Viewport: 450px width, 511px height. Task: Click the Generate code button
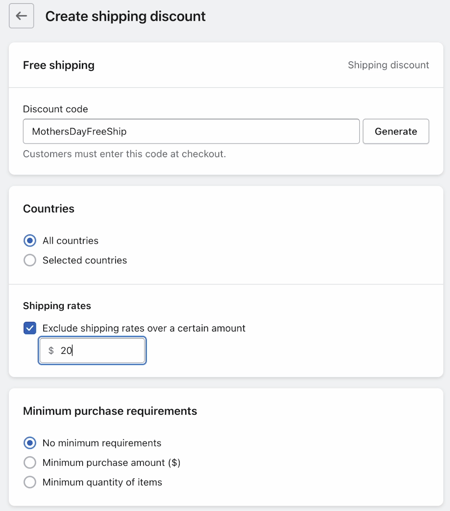[x=396, y=131]
